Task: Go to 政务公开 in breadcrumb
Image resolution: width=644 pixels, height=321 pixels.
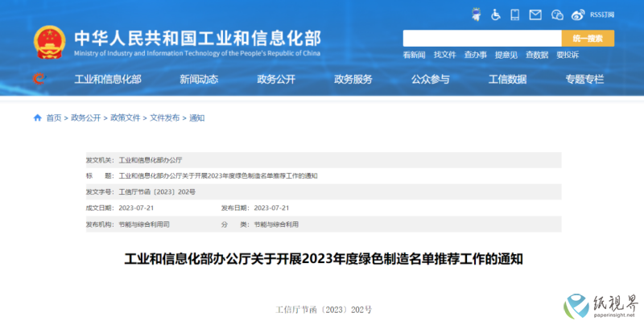Action: 86,118
